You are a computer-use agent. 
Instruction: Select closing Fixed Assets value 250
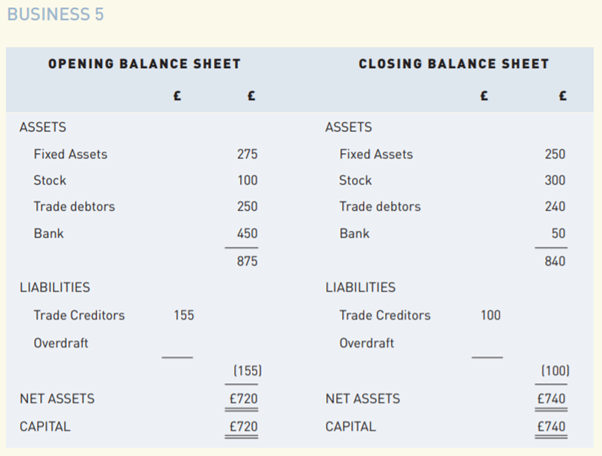[555, 154]
